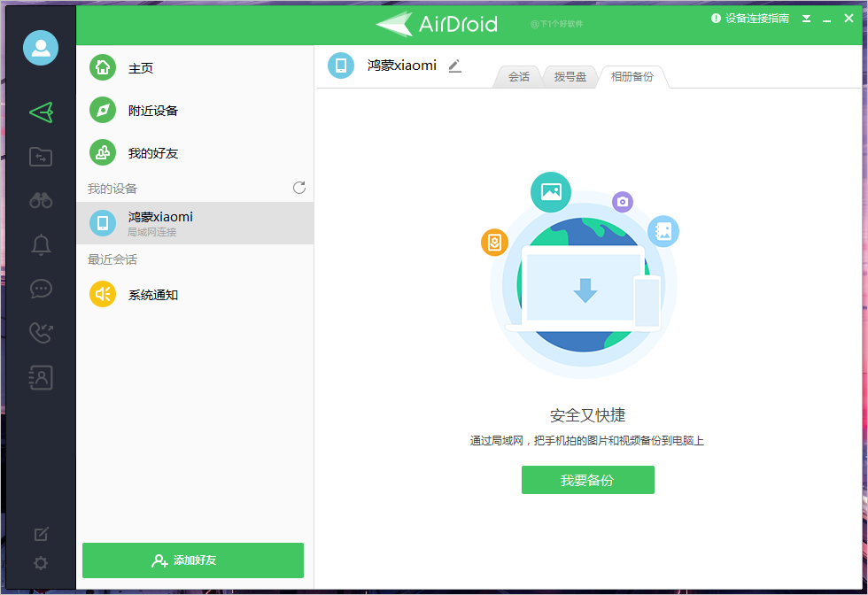Click the pencil to rename 鸿蒙xiaomi

(x=454, y=66)
